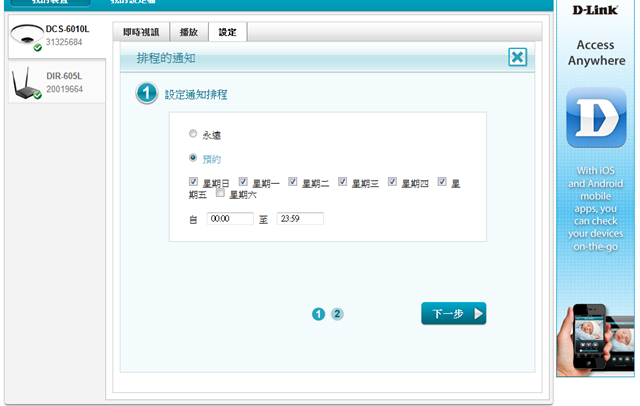Click the Access Anywhere ad text
The width and height of the screenshot is (640, 406).
pyautogui.click(x=596, y=53)
